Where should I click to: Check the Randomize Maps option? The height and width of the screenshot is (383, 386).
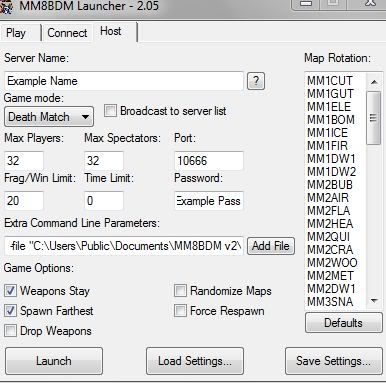click(x=180, y=291)
